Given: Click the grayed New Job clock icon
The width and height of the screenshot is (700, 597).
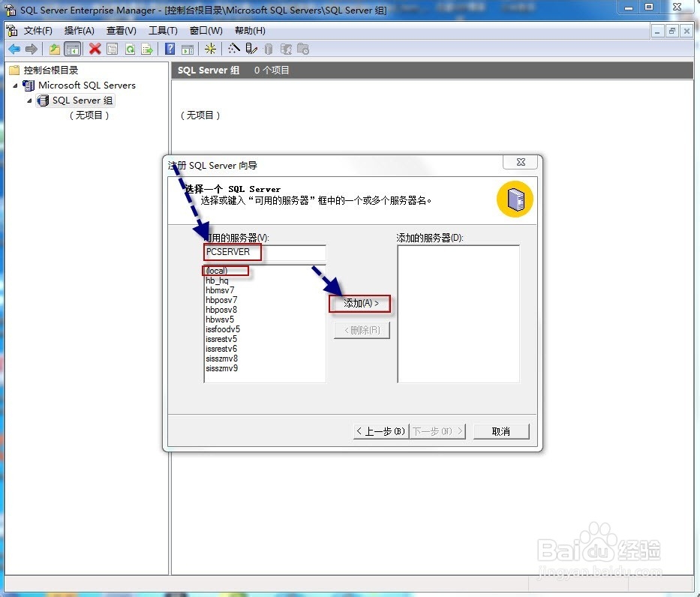Looking at the screenshot, I should click(303, 49).
